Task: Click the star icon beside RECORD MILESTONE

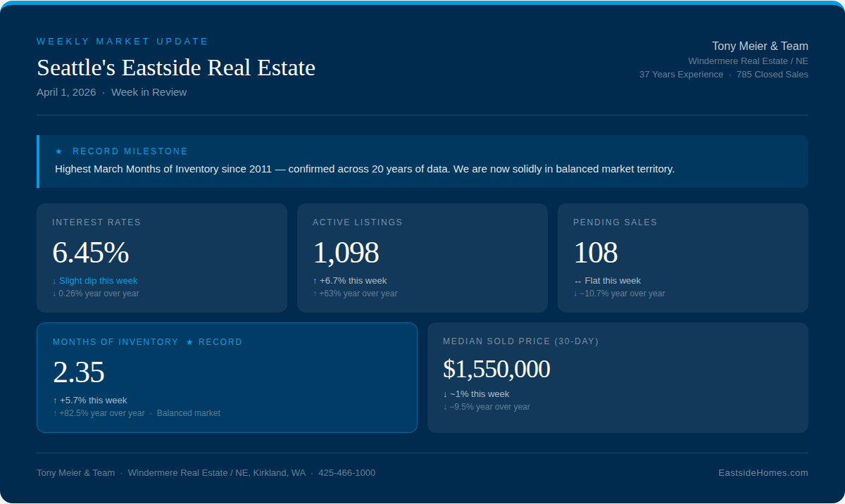Action: [x=59, y=151]
